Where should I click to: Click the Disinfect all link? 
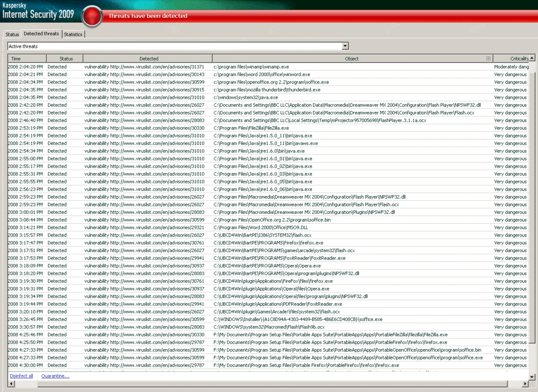[x=21, y=376]
